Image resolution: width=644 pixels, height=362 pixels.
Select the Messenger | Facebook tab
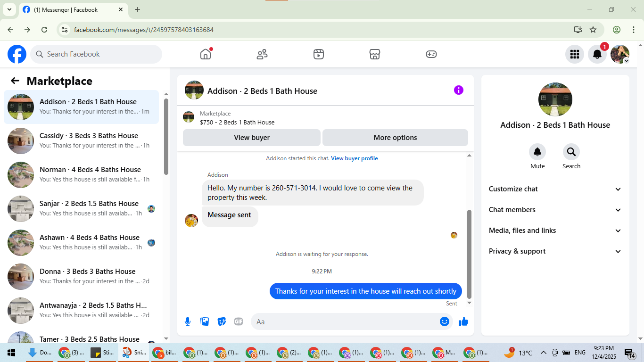click(72, 9)
